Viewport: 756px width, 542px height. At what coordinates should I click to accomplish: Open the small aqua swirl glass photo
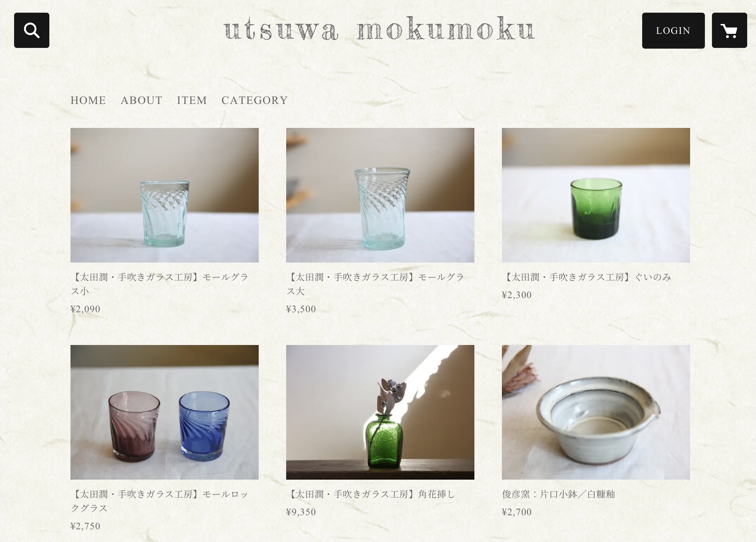coord(165,195)
